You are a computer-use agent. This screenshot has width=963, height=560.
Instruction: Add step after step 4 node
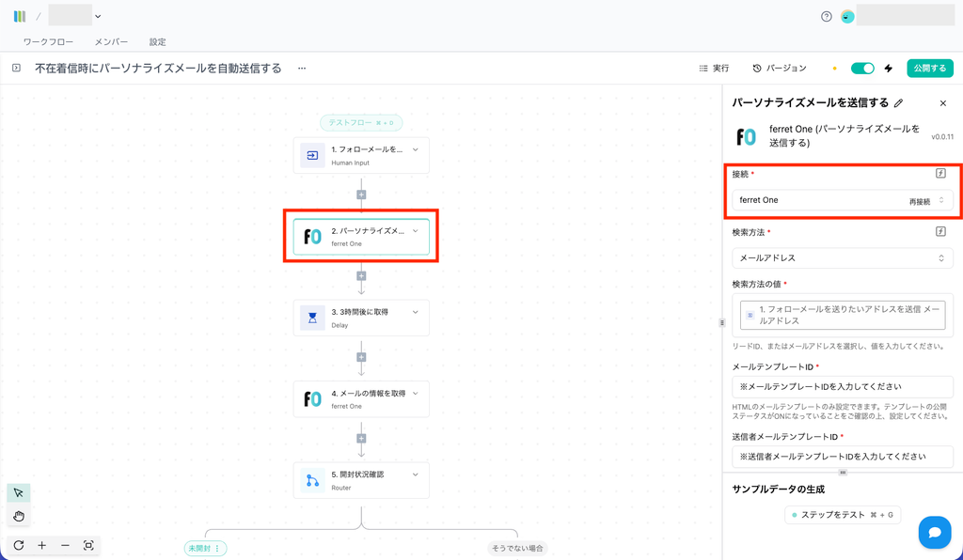pos(361,439)
